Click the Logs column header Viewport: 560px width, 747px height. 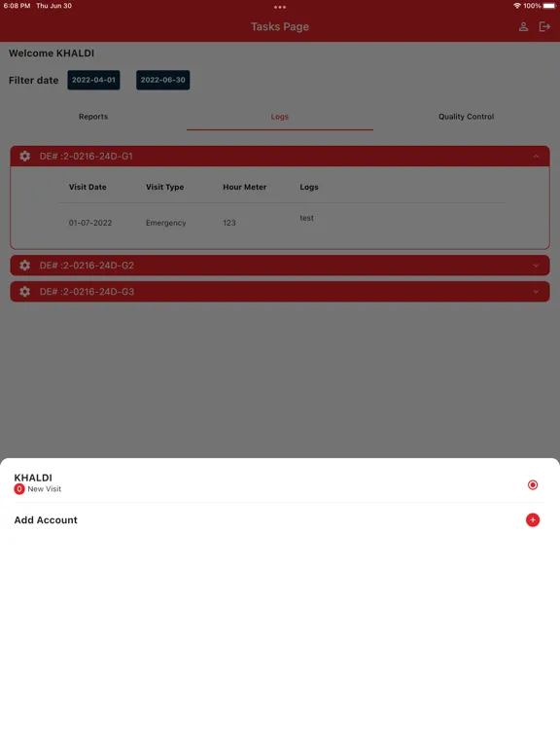tap(309, 187)
